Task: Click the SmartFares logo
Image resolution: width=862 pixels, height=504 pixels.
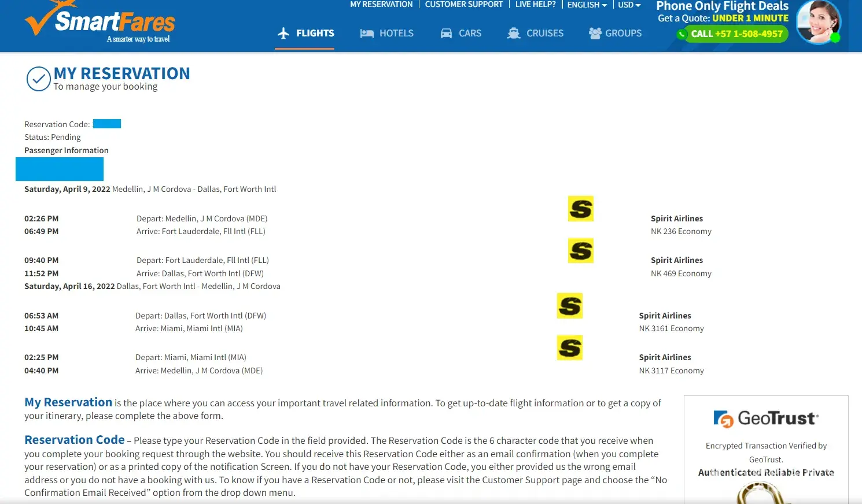Action: (x=100, y=22)
